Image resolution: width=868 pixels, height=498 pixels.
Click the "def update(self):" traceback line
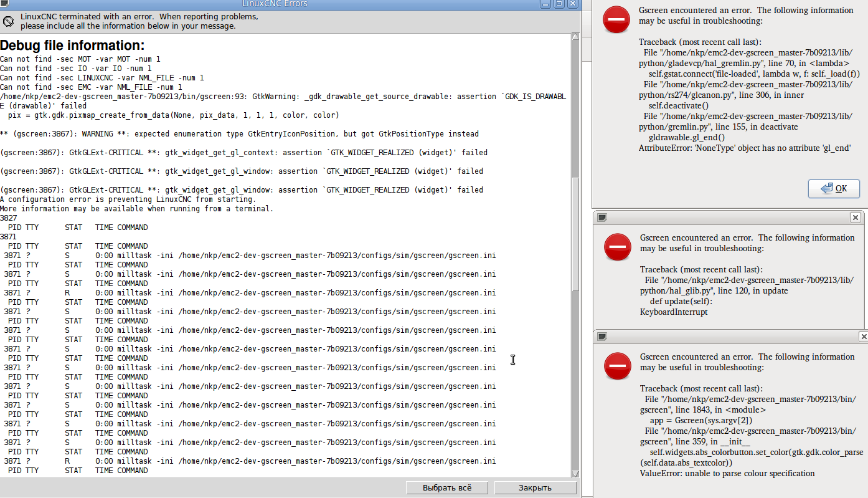[681, 302]
